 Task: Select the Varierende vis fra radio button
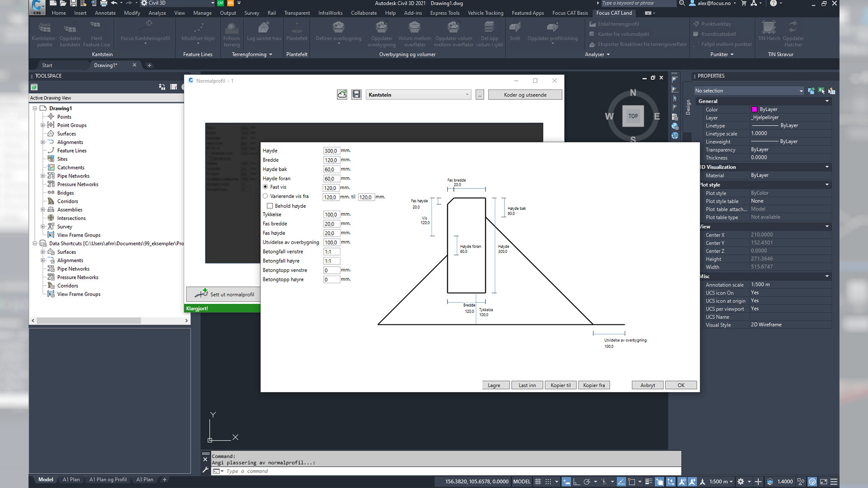click(x=265, y=196)
